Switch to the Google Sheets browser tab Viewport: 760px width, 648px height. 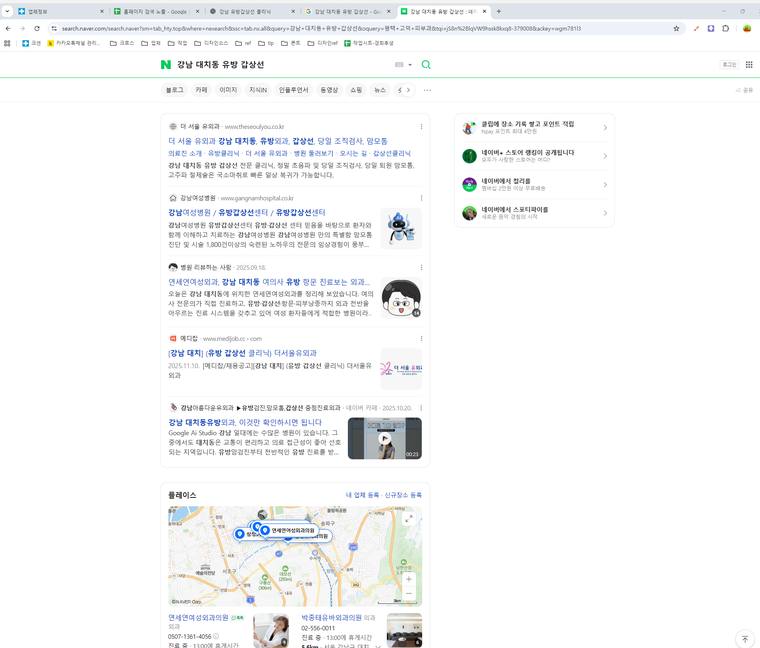[156, 11]
